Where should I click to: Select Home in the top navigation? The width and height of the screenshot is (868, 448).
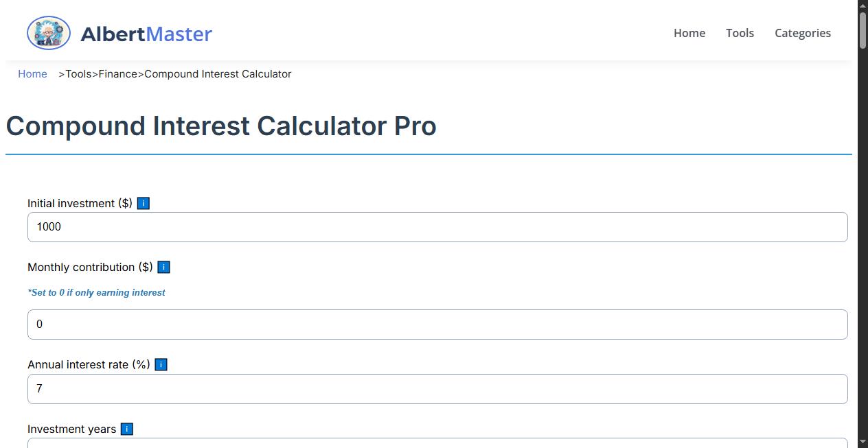tap(689, 32)
